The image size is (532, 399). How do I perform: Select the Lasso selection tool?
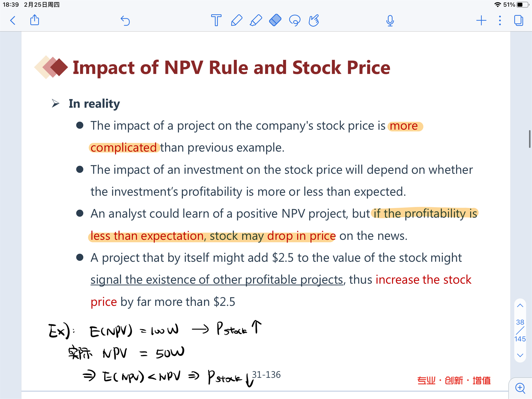point(295,20)
